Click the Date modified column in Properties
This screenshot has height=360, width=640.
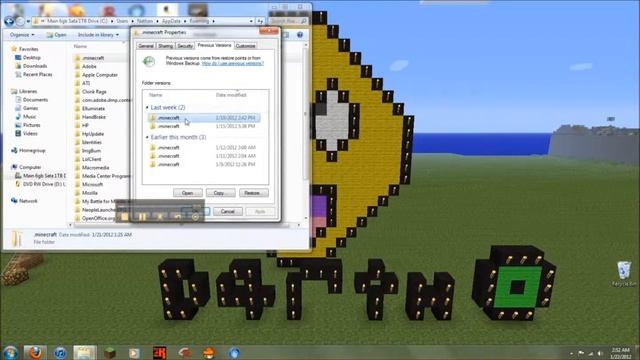coord(231,95)
